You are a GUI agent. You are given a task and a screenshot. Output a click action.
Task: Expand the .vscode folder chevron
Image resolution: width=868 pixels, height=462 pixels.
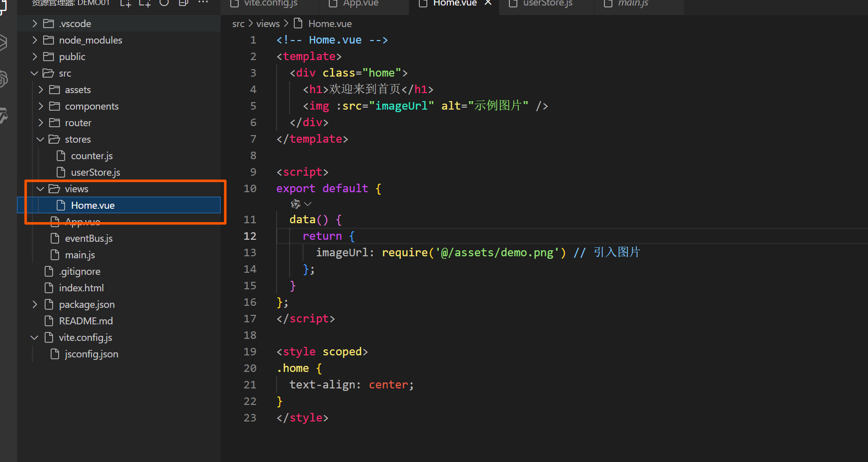click(35, 24)
